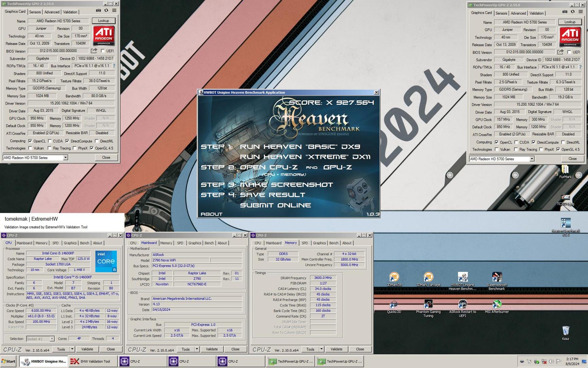The image size is (588, 368).
Task: Open Windows Start button
Action: tap(9, 361)
